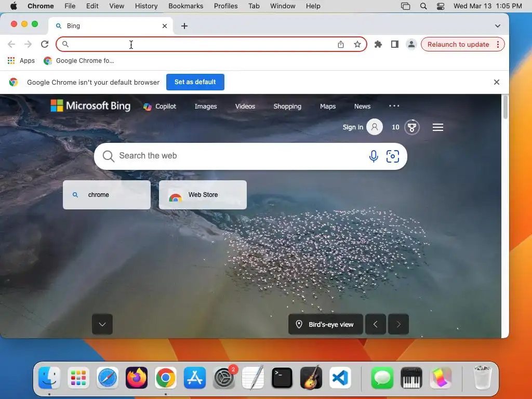The width and height of the screenshot is (532, 399).
Task: Open Bing hamburger settings menu
Action: 437,127
